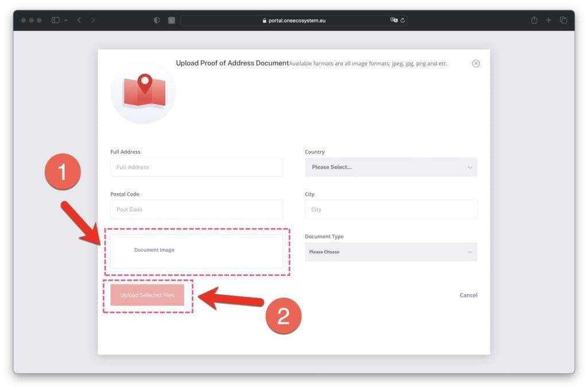Click the browser forward arrow
The height and width of the screenshot is (390, 588).
tap(93, 20)
